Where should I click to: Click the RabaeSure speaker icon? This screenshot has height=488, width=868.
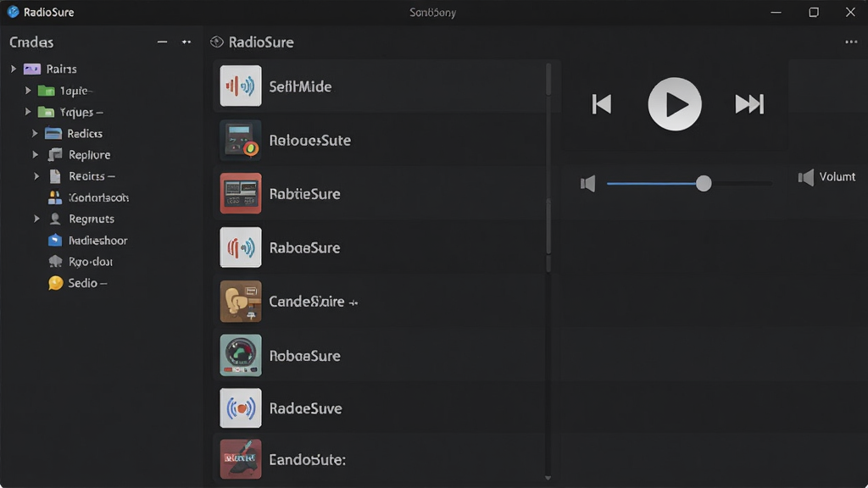[x=241, y=247]
